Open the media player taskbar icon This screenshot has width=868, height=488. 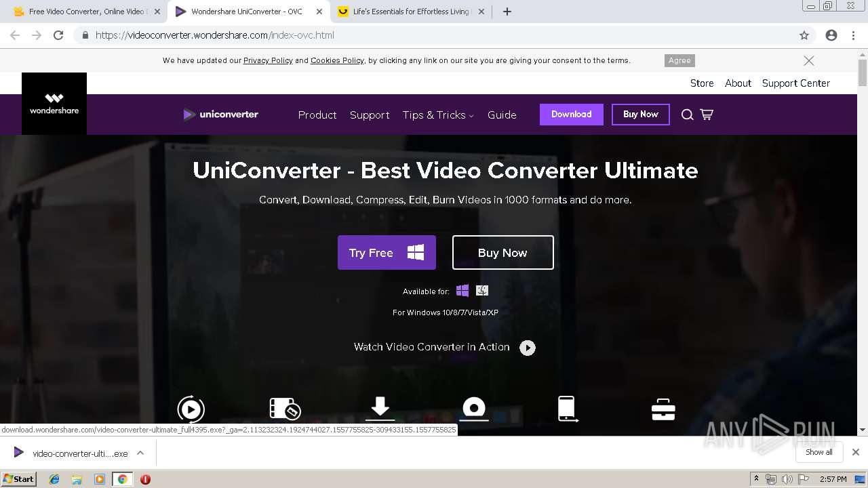point(100,479)
